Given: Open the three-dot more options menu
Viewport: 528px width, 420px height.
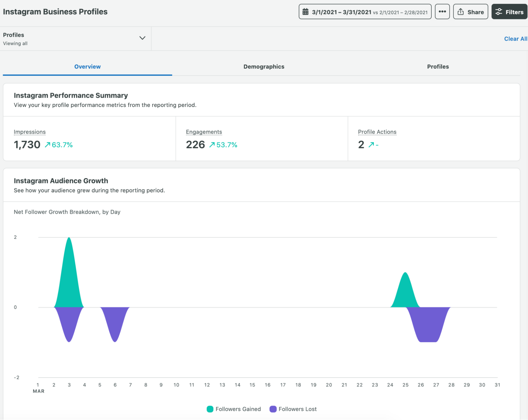Looking at the screenshot, I should pos(442,12).
